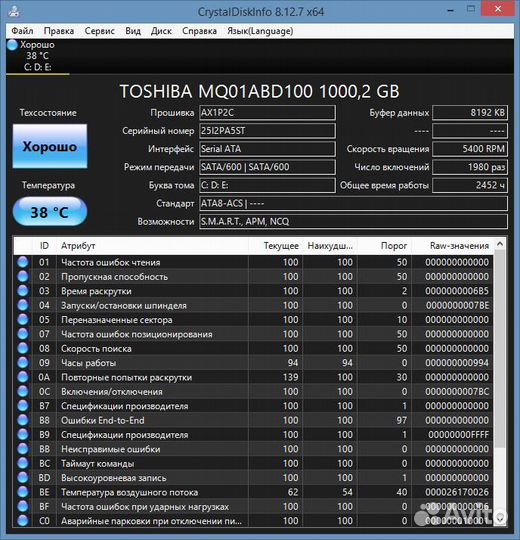Image resolution: width=520 pixels, height=540 pixels.
Task: Open the Вид menu
Action: click(133, 31)
